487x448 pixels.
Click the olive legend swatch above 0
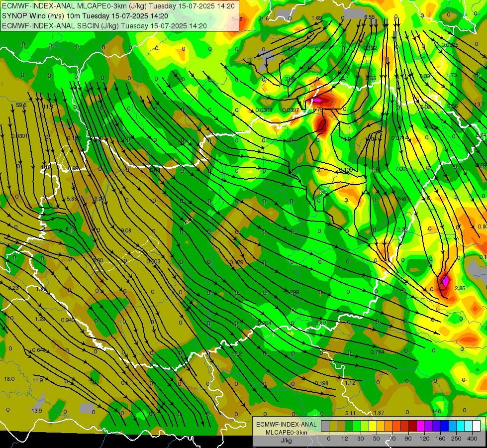click(333, 426)
